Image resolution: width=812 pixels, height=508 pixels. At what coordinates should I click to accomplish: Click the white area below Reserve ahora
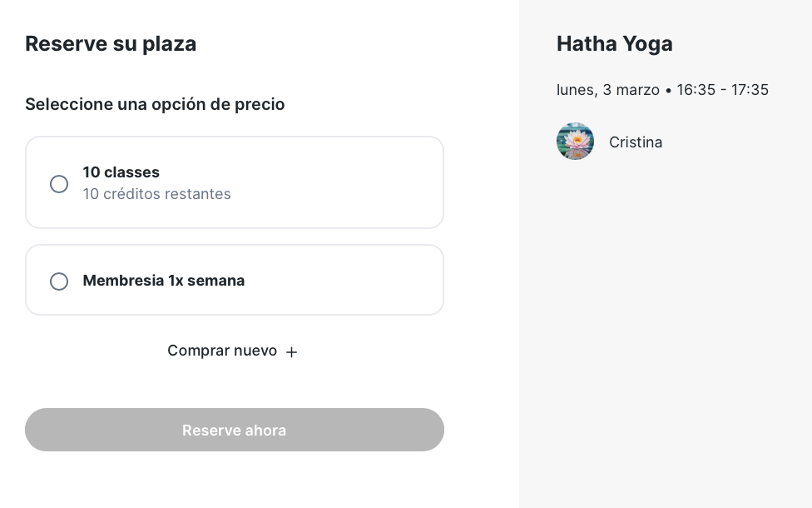[235, 480]
